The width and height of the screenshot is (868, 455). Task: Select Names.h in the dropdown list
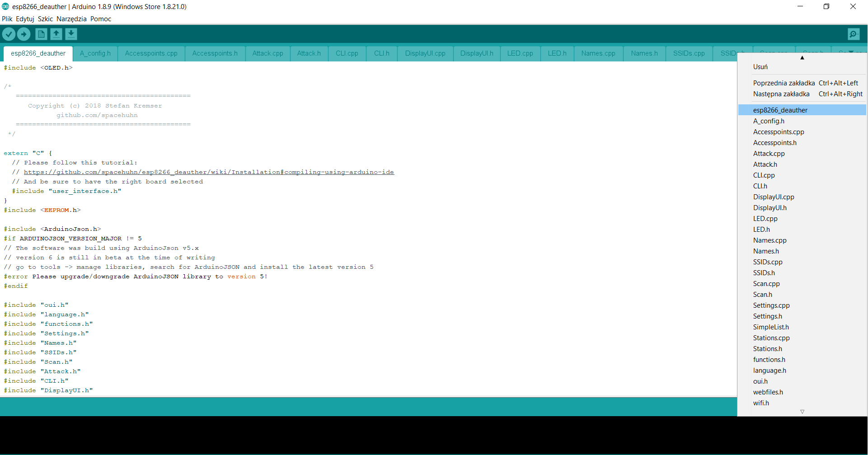coord(802,251)
